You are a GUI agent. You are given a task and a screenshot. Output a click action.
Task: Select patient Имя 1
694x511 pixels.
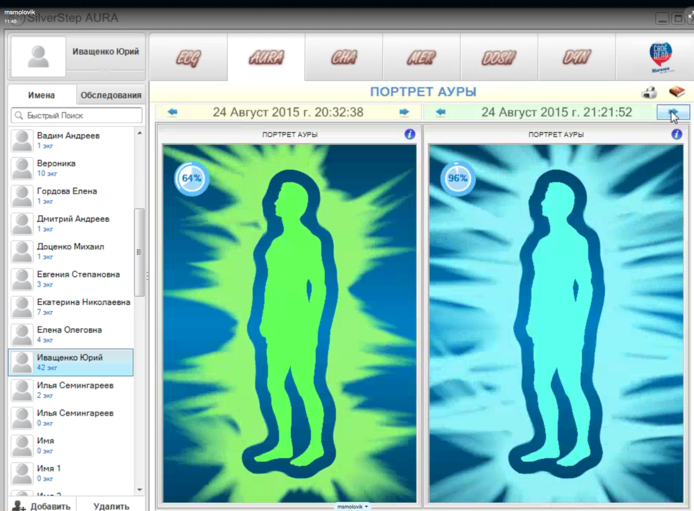pos(71,473)
